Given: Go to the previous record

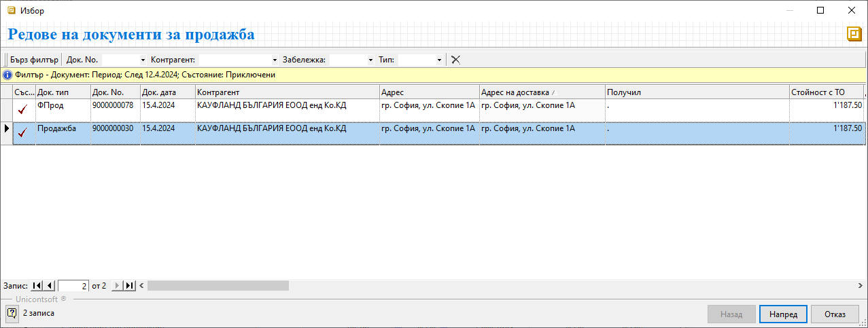Looking at the screenshot, I should coord(50,286).
